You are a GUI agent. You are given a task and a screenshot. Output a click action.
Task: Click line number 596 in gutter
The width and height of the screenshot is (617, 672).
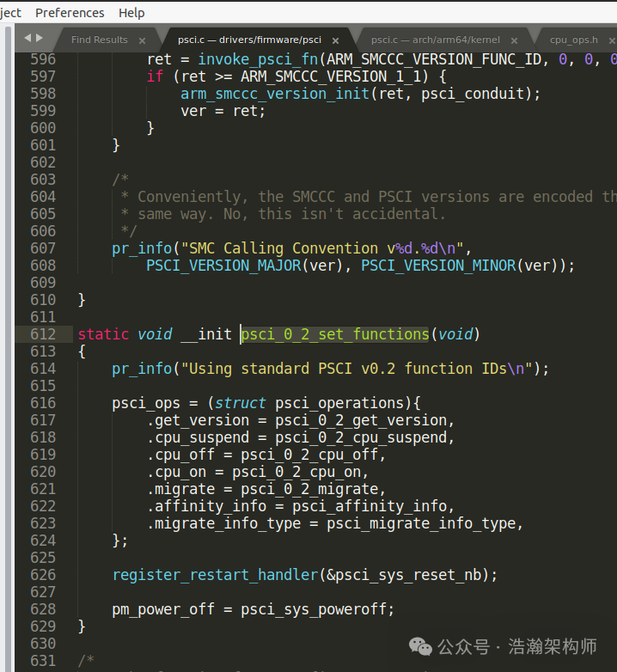43,59
